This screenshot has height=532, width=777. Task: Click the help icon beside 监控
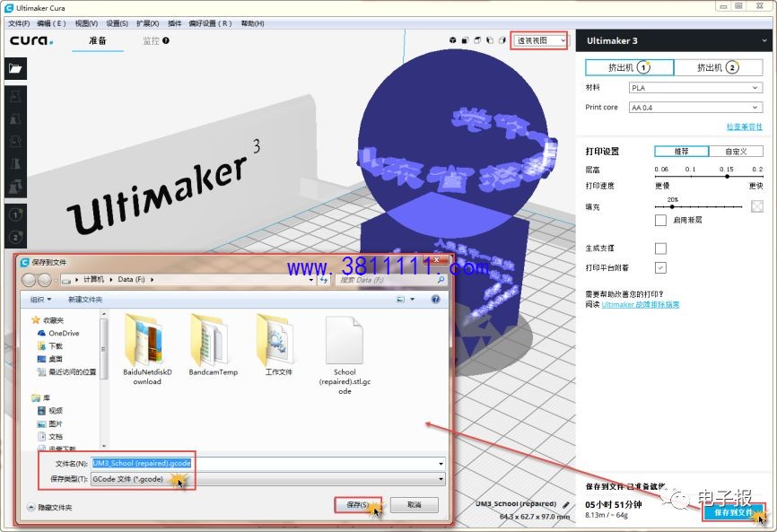click(165, 40)
